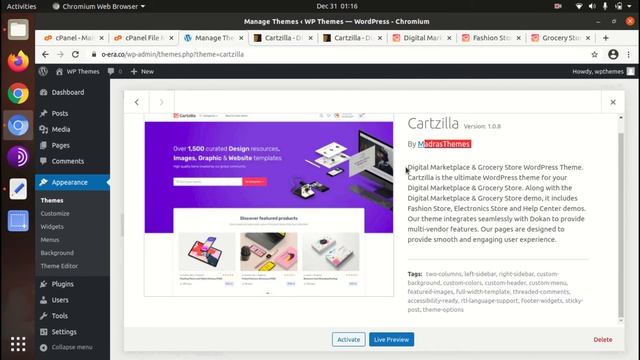Show applications grid in the dock

click(18, 344)
